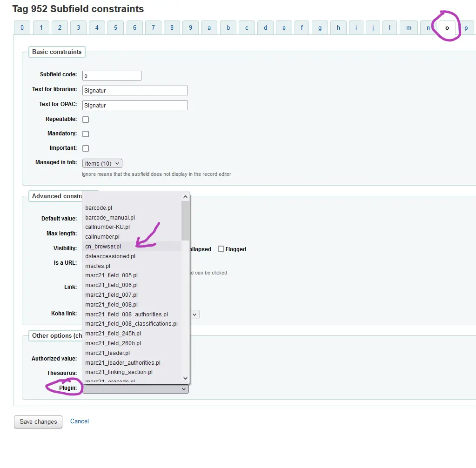
Task: Switch to subfield tab 1
Action: pyautogui.click(x=41, y=27)
